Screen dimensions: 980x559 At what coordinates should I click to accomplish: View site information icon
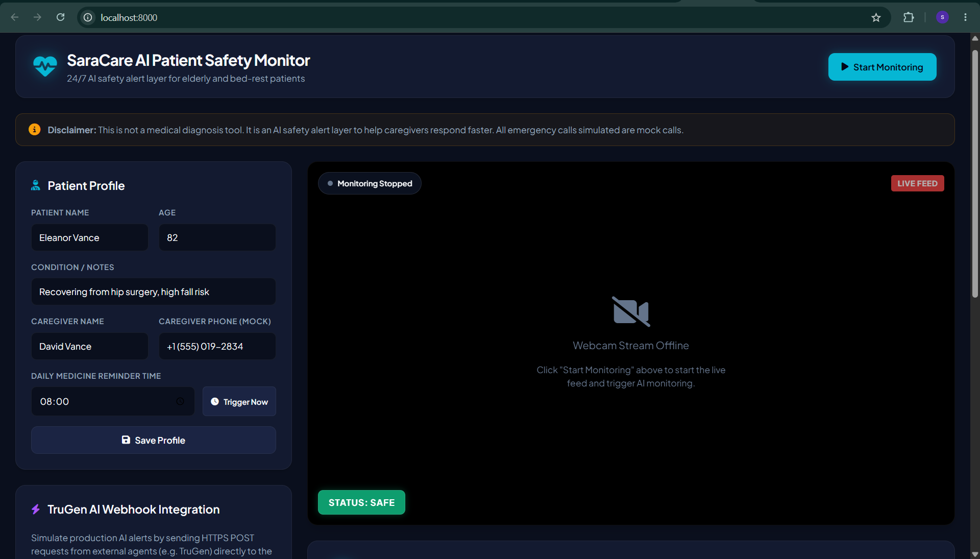tap(88, 17)
